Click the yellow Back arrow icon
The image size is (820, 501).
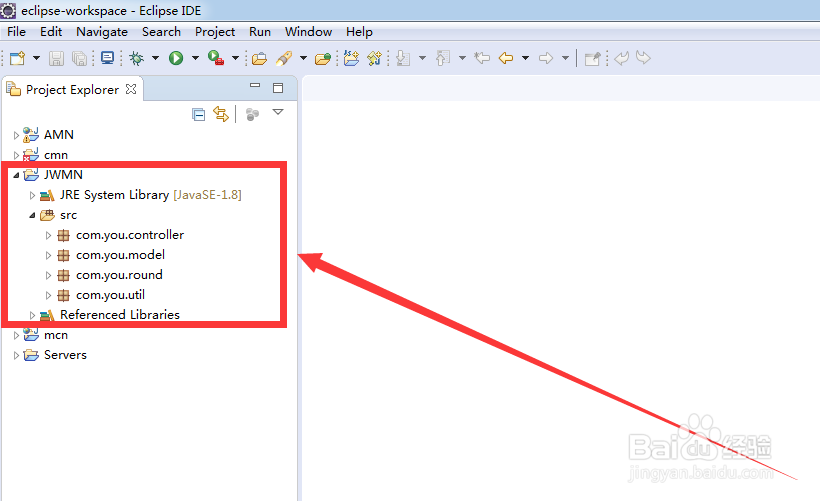506,58
